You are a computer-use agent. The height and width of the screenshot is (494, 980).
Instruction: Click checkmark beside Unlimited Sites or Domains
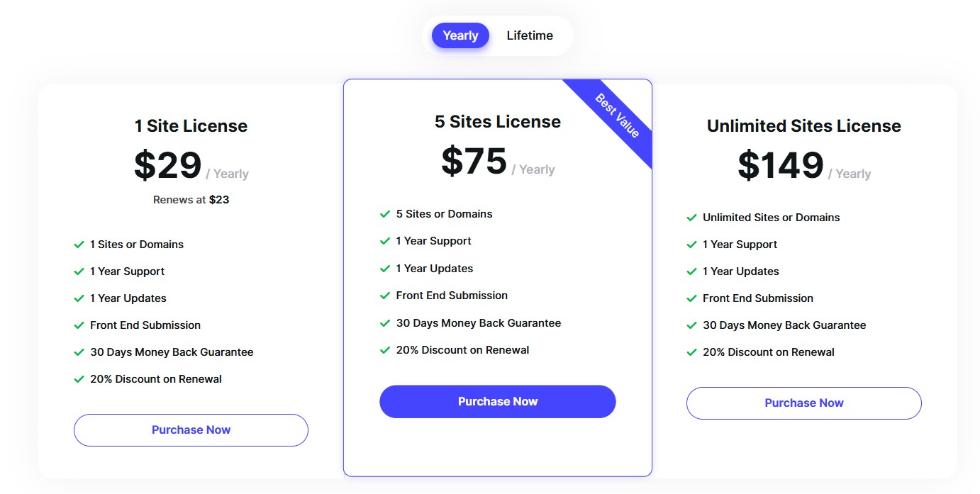692,218
